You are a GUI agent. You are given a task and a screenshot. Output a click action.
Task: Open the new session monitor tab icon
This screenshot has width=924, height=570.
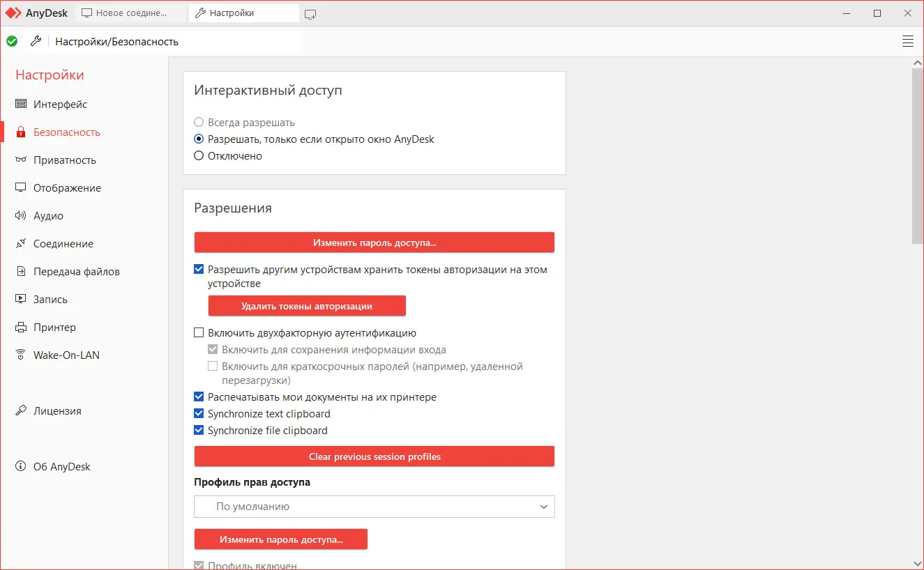click(x=310, y=14)
